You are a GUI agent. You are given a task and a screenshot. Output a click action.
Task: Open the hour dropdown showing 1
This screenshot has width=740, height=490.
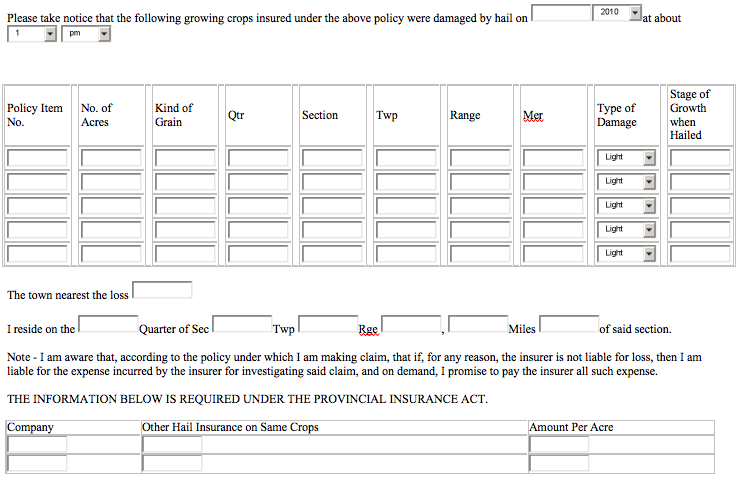pos(32,34)
